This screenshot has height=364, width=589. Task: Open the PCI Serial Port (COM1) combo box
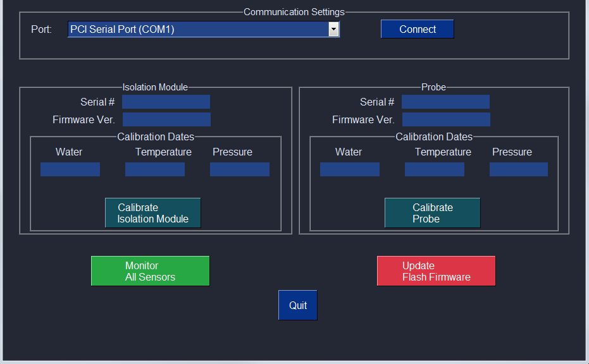click(x=202, y=29)
